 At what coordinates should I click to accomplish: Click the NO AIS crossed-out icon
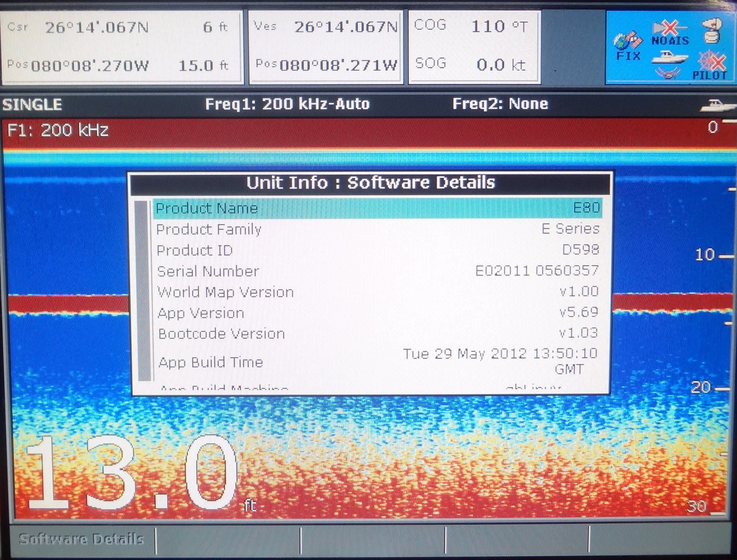click(x=670, y=33)
